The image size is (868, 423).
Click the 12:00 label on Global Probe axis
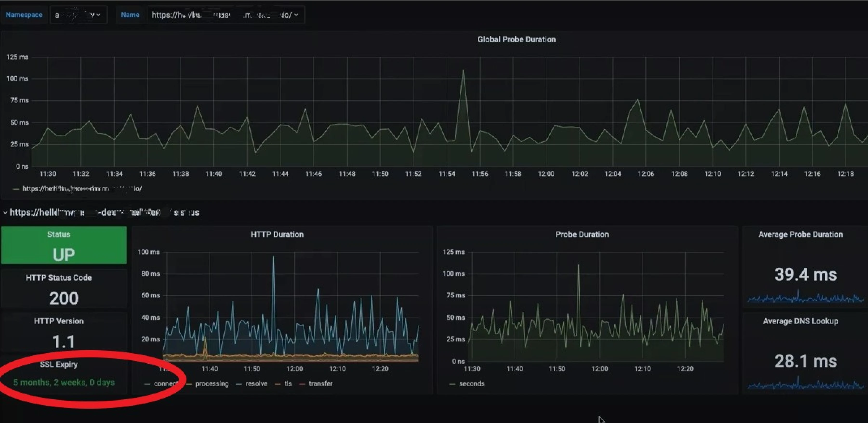(546, 174)
